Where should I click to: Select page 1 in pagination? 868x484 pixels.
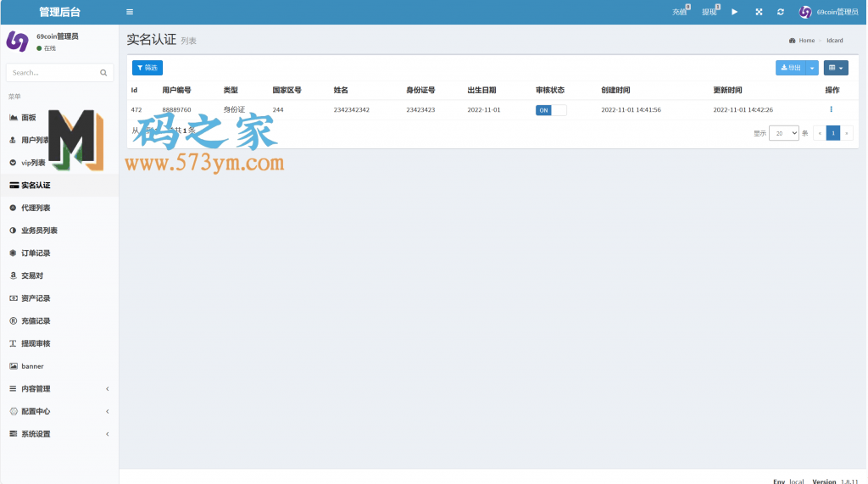click(833, 133)
